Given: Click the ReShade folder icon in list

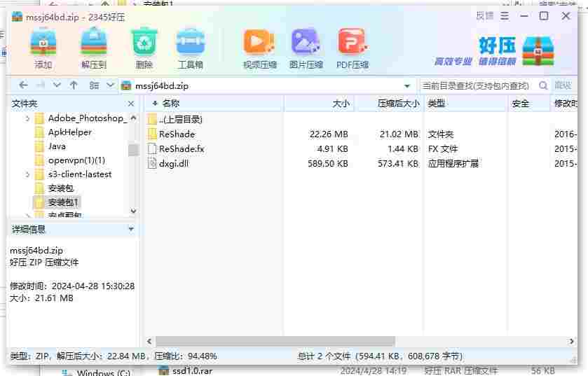Looking at the screenshot, I should [x=152, y=134].
